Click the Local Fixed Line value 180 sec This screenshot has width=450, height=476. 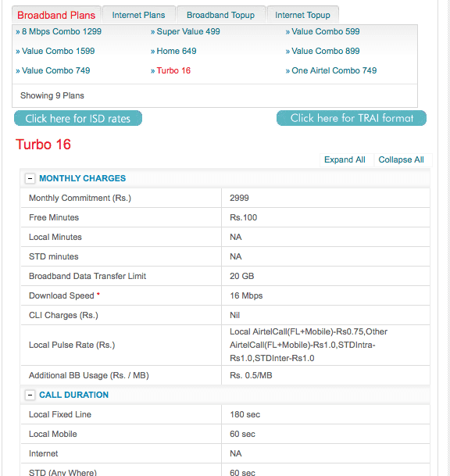click(245, 414)
